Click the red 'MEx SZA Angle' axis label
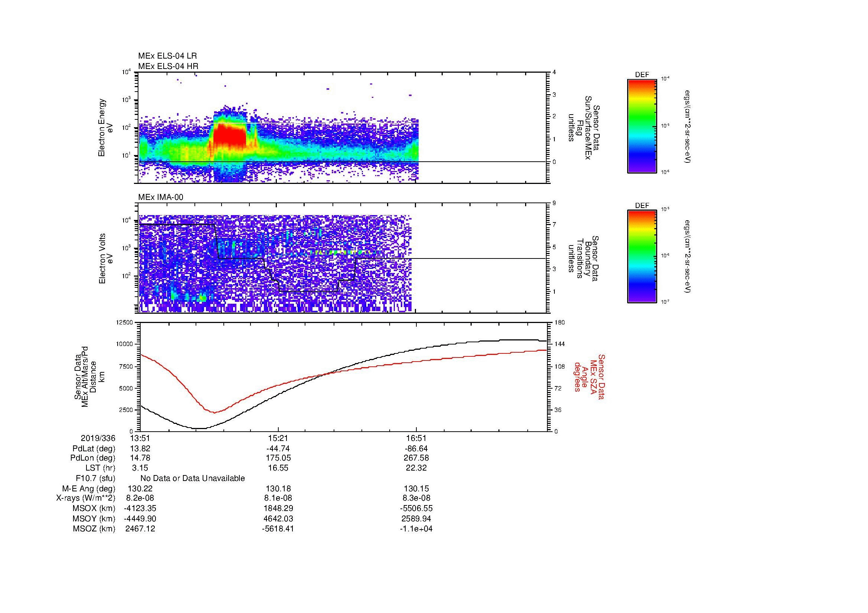868x613 pixels. (589, 376)
